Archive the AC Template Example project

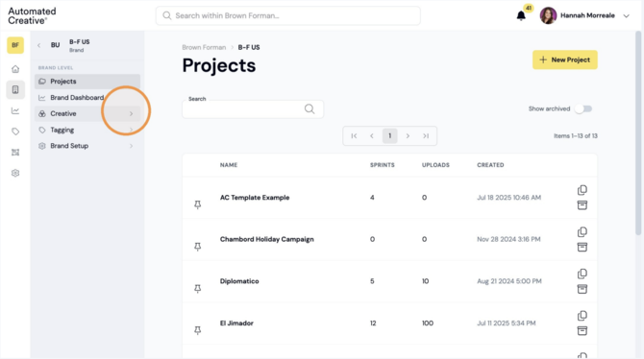[582, 205]
